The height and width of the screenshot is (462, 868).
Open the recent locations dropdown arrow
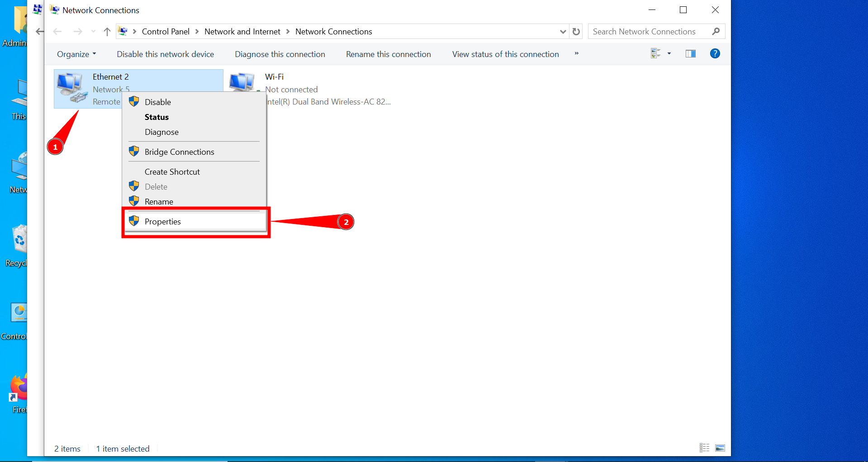click(93, 32)
